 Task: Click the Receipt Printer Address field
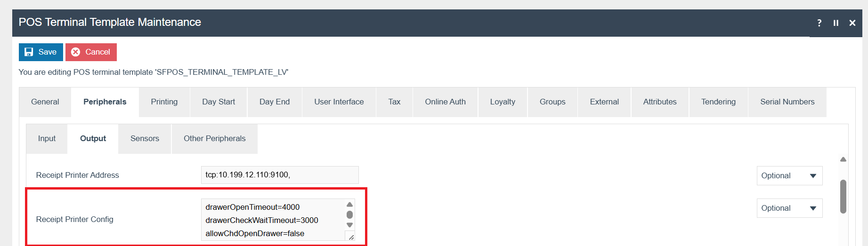coord(279,175)
